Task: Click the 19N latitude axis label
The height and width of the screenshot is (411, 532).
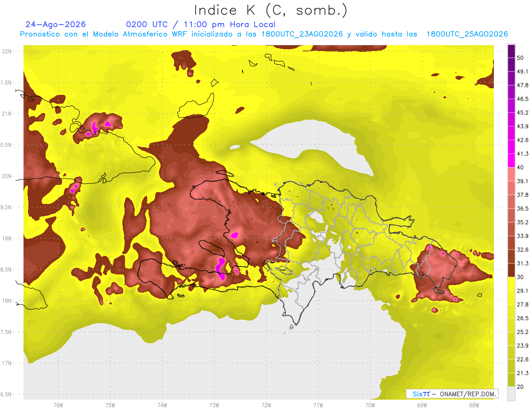Action: pos(7,238)
